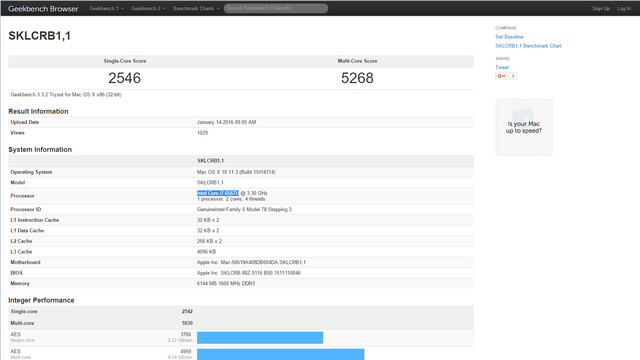
Task: Select the Views count 1029
Action: coord(202,133)
